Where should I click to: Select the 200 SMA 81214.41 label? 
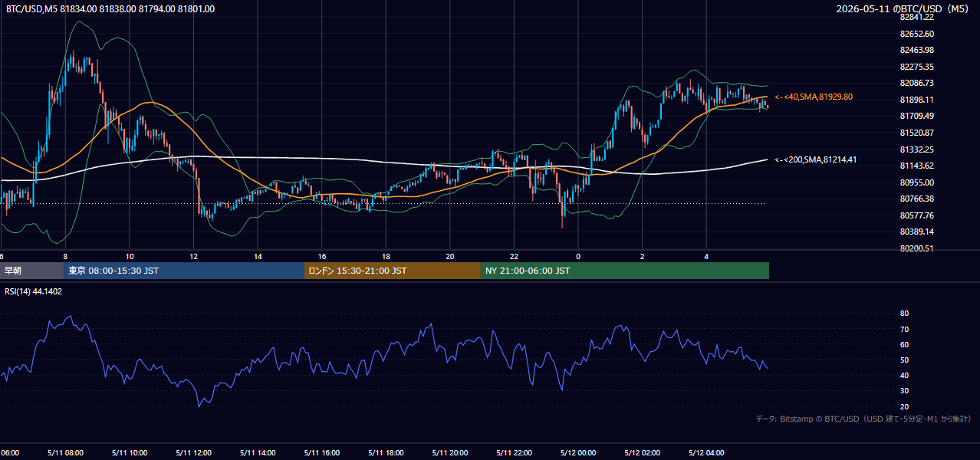coord(816,159)
